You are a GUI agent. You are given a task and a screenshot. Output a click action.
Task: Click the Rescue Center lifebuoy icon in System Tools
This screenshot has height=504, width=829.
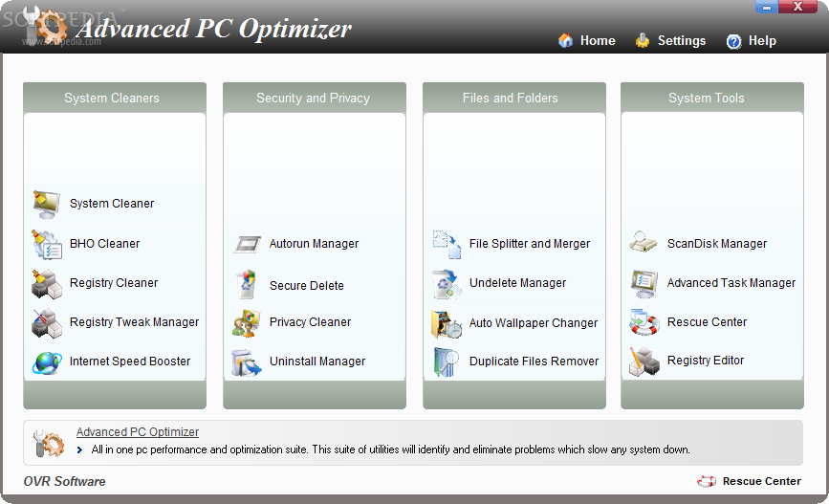click(644, 322)
